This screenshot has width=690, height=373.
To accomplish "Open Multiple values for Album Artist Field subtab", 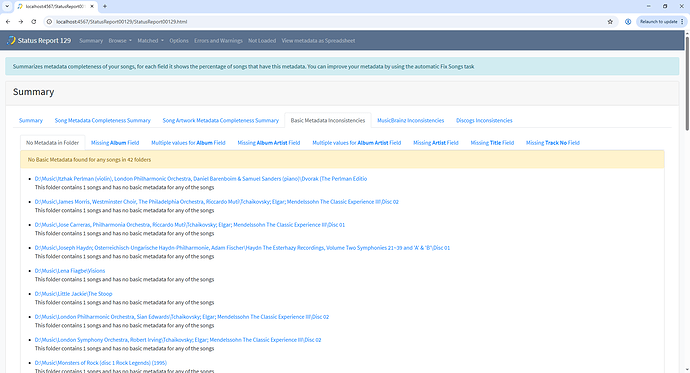I will (x=356, y=143).
